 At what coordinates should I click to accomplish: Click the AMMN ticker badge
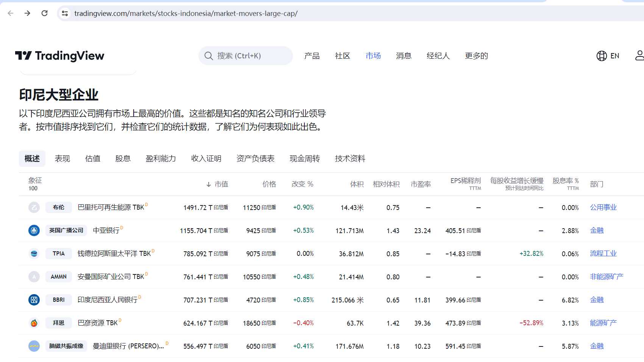[59, 277]
